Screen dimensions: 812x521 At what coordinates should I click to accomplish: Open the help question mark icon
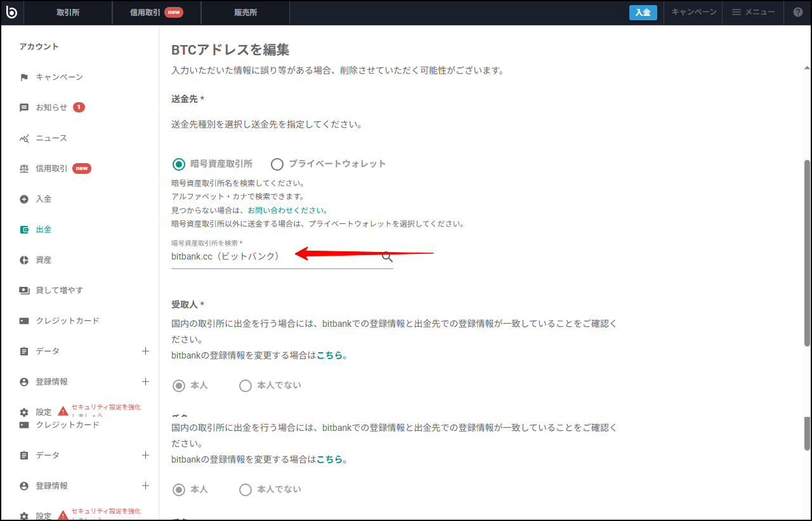point(798,12)
